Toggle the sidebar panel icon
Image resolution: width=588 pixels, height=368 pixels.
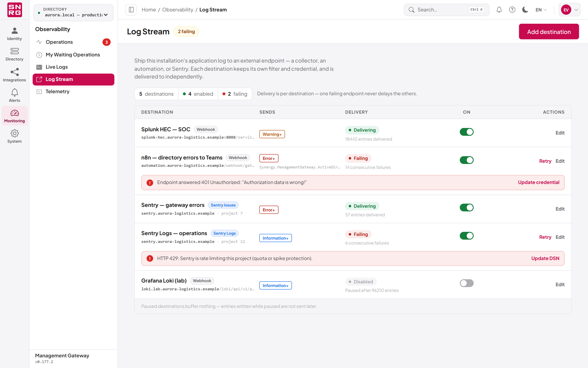pyautogui.click(x=131, y=10)
